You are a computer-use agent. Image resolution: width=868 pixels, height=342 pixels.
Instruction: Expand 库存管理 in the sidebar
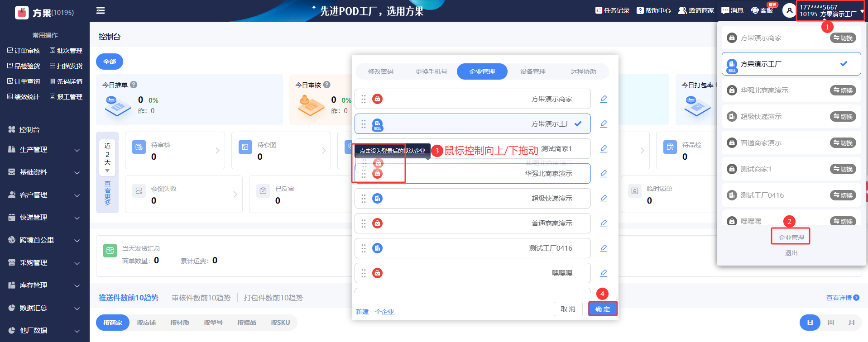[x=44, y=285]
